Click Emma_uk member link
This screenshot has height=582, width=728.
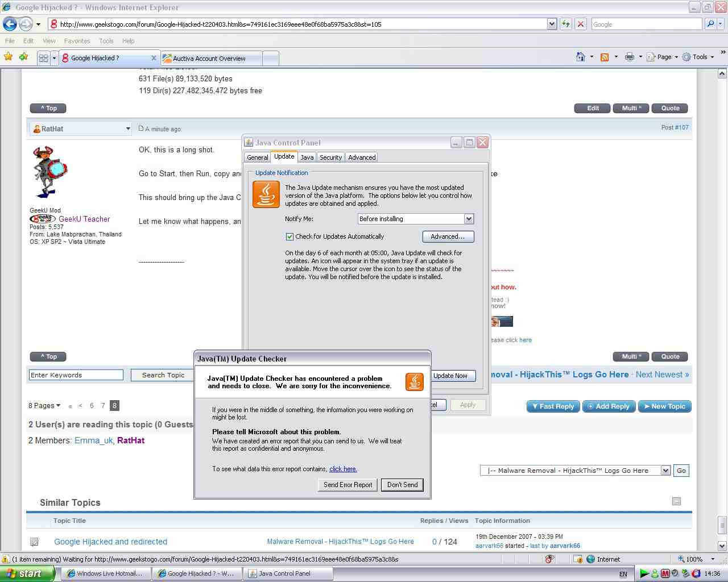(94, 440)
